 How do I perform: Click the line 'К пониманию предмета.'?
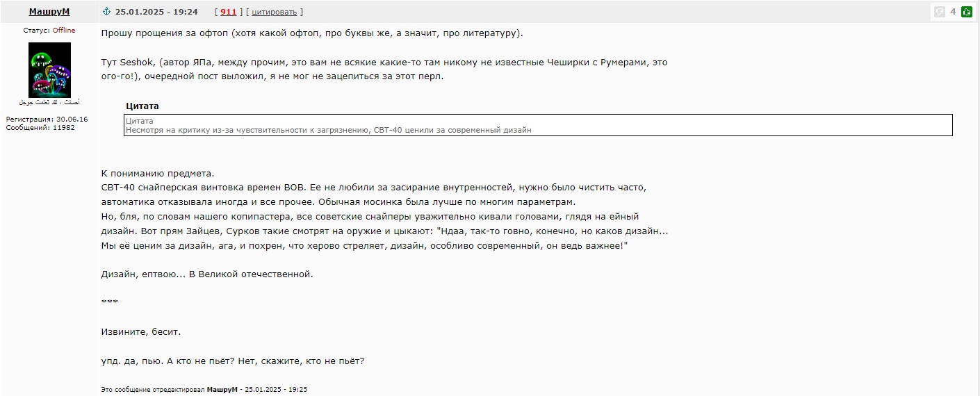(x=158, y=174)
